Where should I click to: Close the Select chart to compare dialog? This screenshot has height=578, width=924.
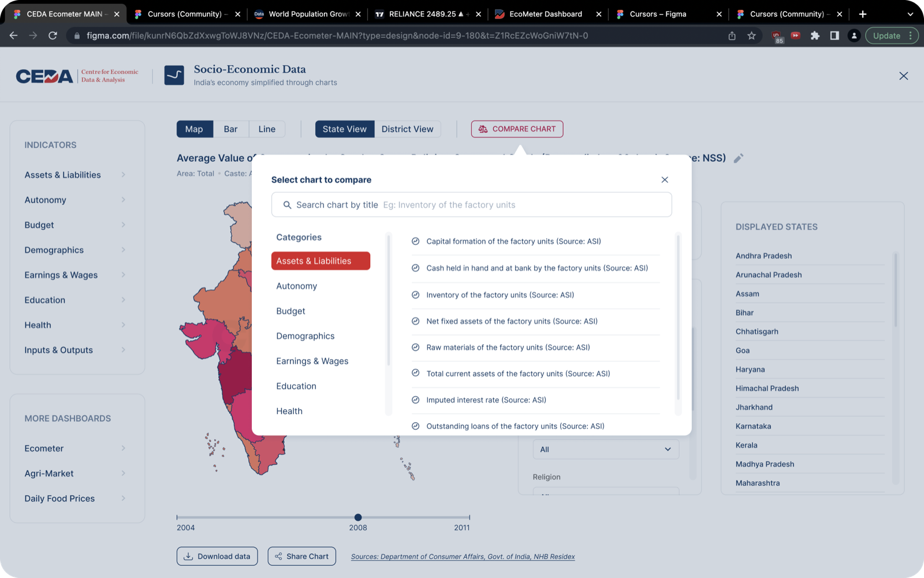665,180
